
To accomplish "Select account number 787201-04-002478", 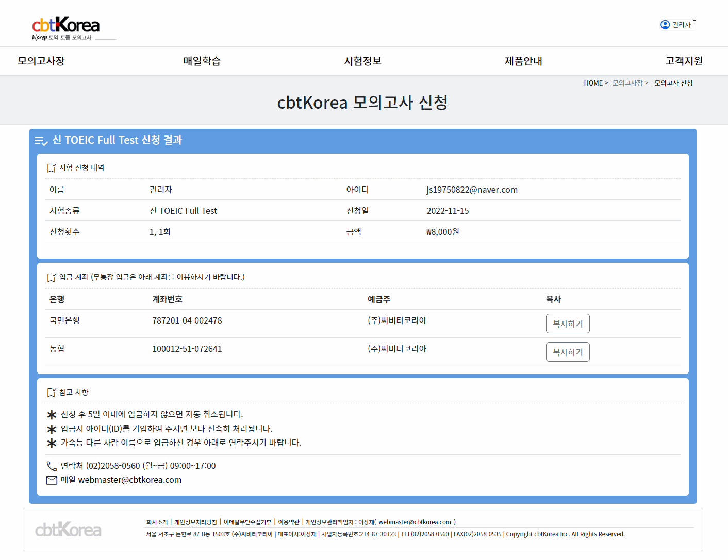I will pyautogui.click(x=187, y=320).
